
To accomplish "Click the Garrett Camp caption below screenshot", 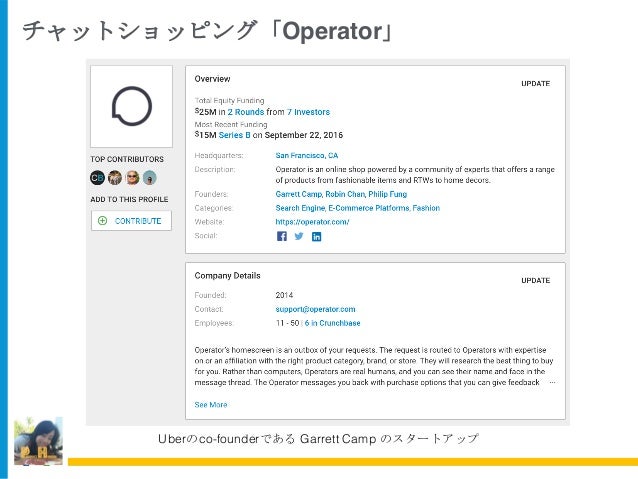I will [x=318, y=439].
